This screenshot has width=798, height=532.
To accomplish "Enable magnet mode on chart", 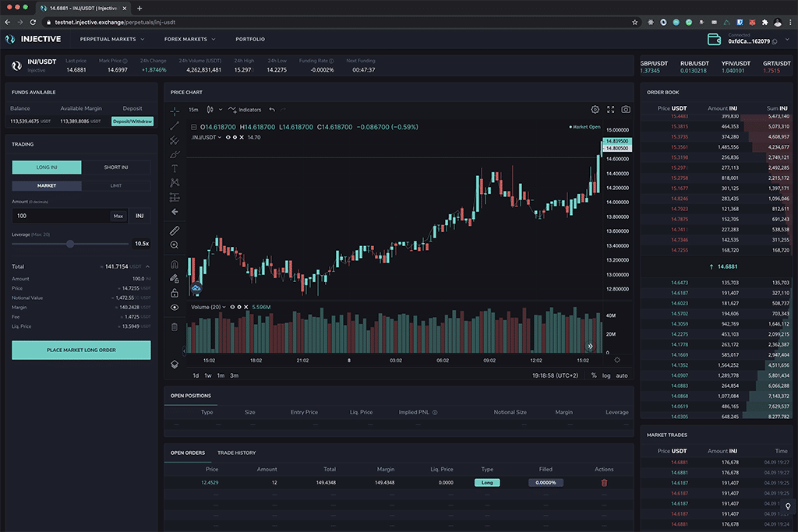I will pos(175,265).
